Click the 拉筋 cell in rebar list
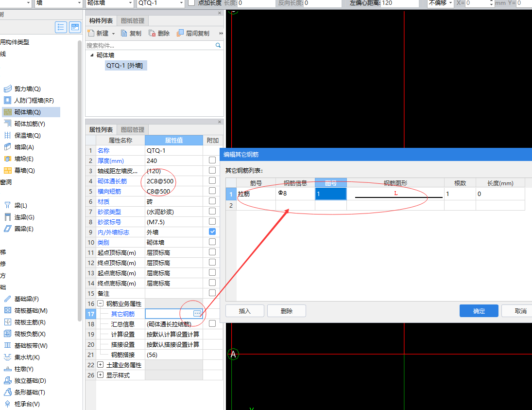The width and height of the screenshot is (532, 410). coord(256,194)
